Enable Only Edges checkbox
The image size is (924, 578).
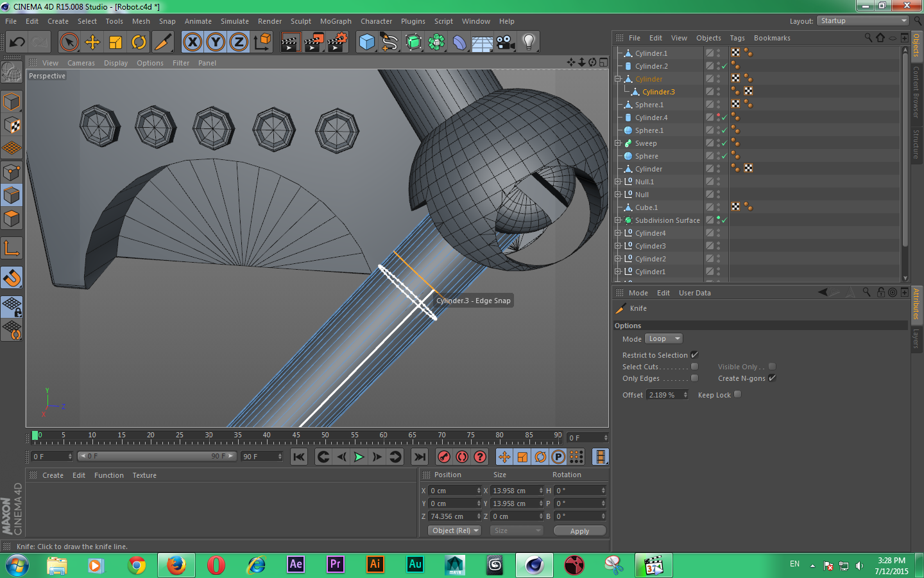point(694,378)
